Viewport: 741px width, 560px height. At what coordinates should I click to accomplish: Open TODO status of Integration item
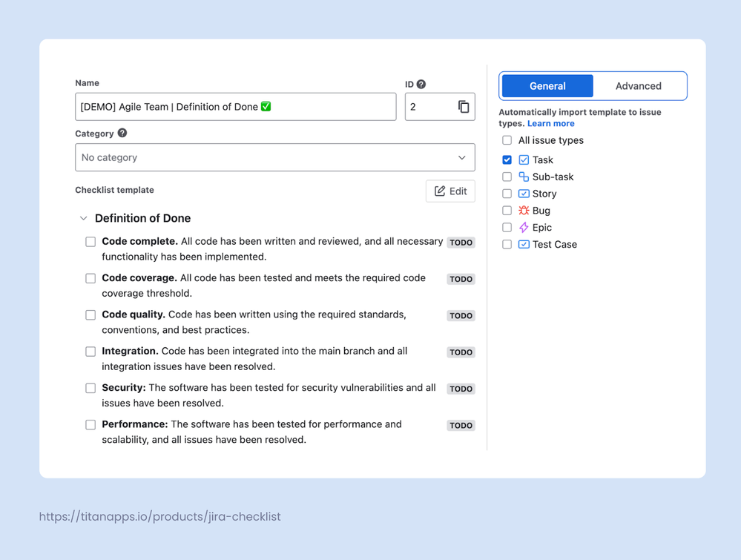[461, 352]
